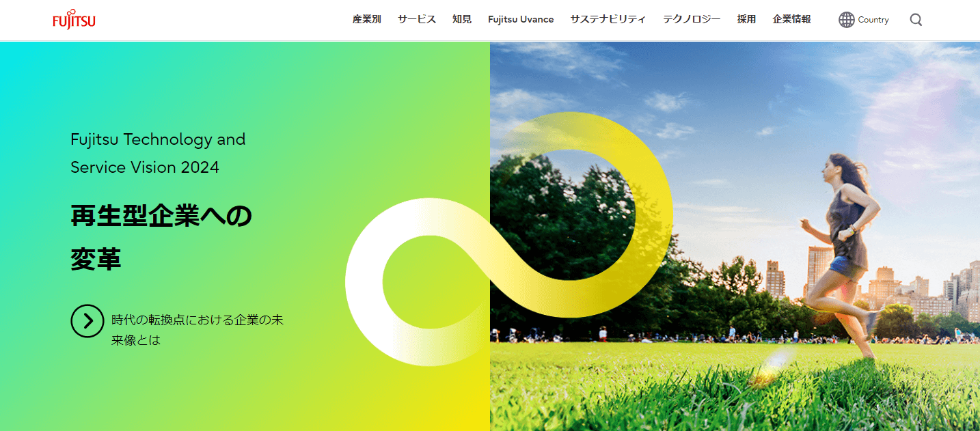The height and width of the screenshot is (431, 980).
Task: Click Fujitsu Technology and Service Vision 2024 text
Action: tap(158, 153)
